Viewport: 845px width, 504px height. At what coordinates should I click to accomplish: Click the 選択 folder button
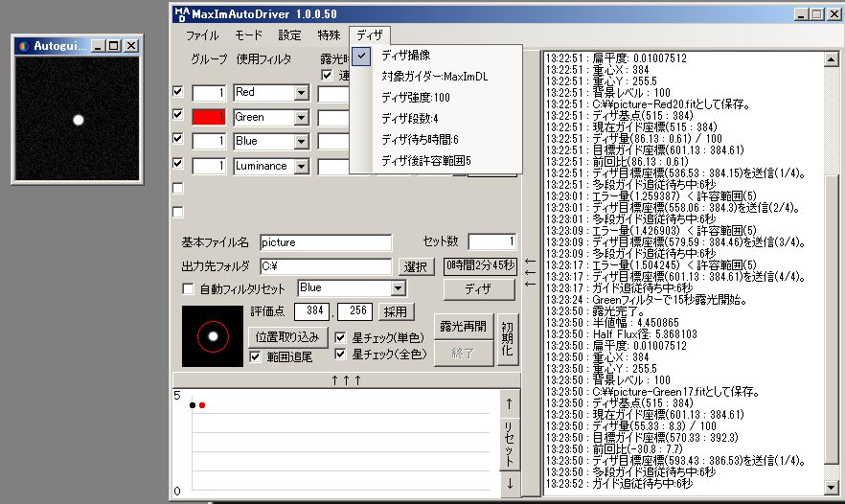tap(416, 266)
